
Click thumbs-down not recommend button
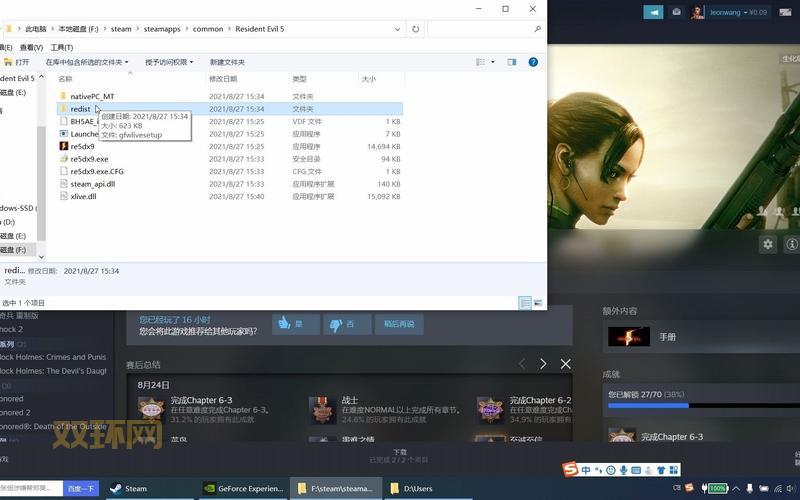pyautogui.click(x=343, y=324)
